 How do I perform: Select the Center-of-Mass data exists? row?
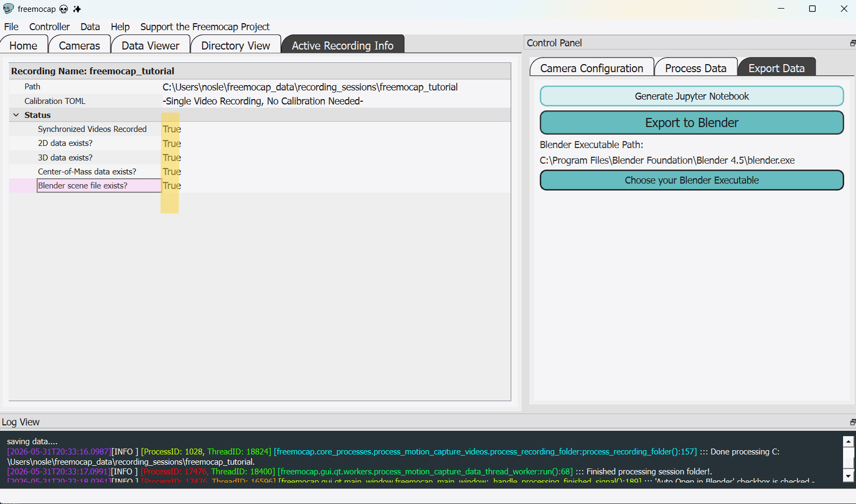point(260,172)
